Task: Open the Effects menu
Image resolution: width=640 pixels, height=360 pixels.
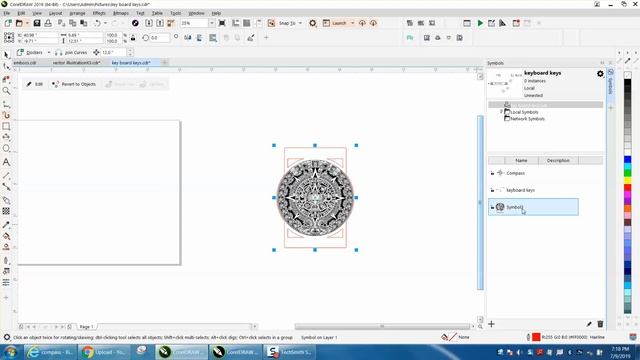Action: (99, 13)
